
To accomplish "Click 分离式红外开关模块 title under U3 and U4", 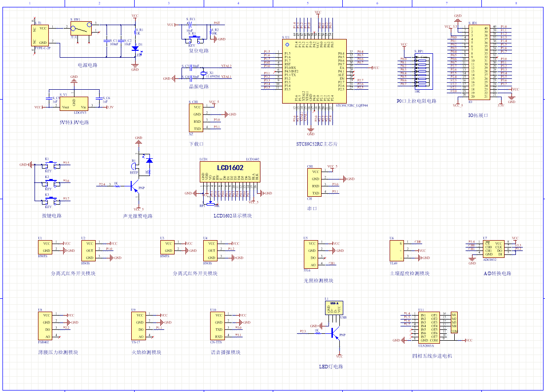I will point(195,274).
